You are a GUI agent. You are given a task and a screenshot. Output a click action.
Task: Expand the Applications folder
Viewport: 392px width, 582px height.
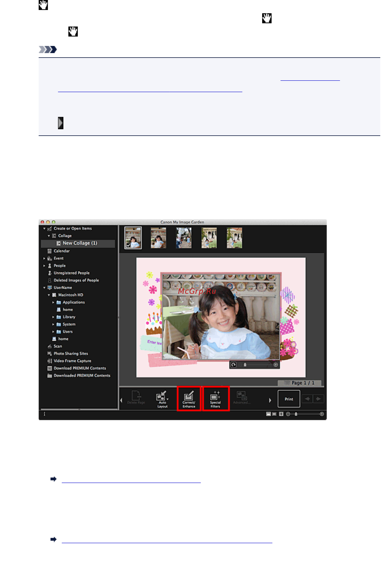tap(53, 302)
